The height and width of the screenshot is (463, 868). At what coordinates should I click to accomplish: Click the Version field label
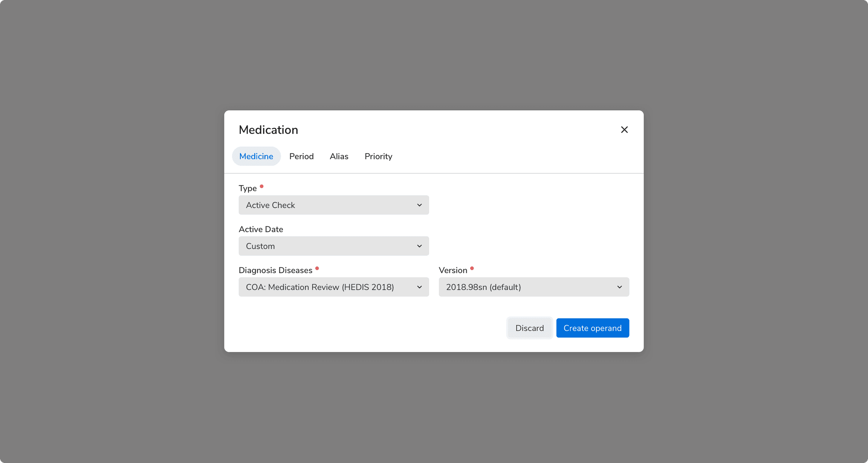click(x=453, y=270)
